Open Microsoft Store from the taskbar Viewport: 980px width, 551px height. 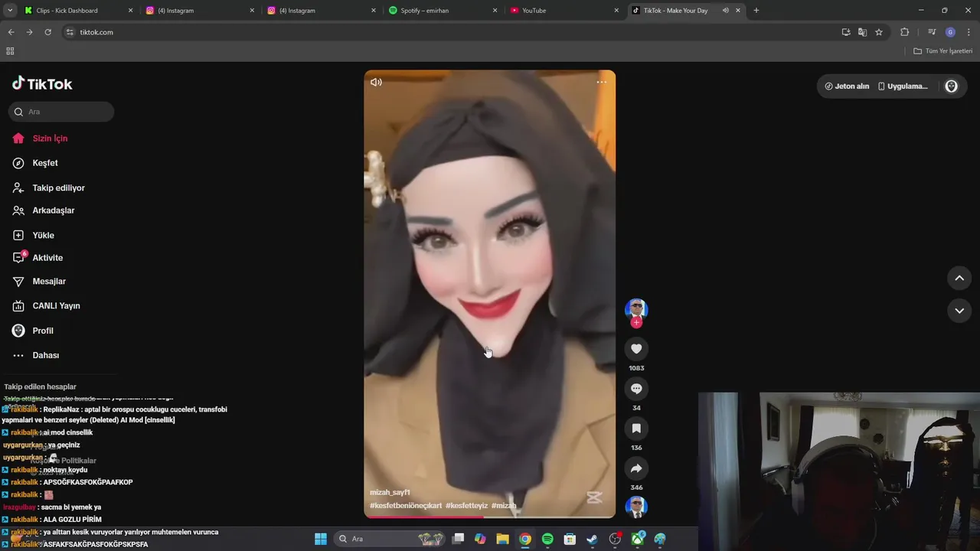coord(570,539)
